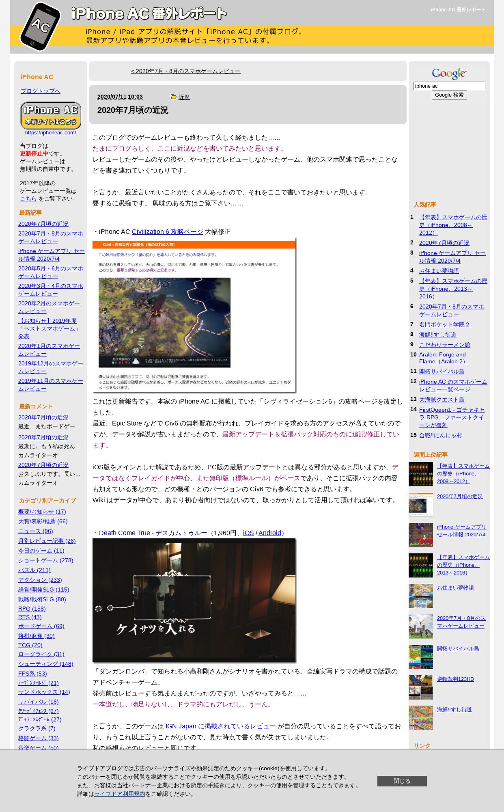Open the RPG (158) category
The width and height of the screenshot is (504, 812).
coord(32,609)
